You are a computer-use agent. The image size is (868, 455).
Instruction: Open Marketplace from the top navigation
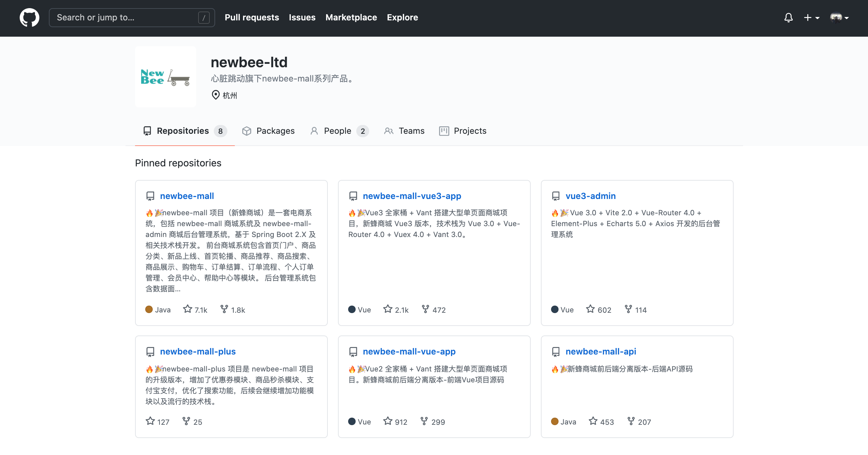[351, 17]
